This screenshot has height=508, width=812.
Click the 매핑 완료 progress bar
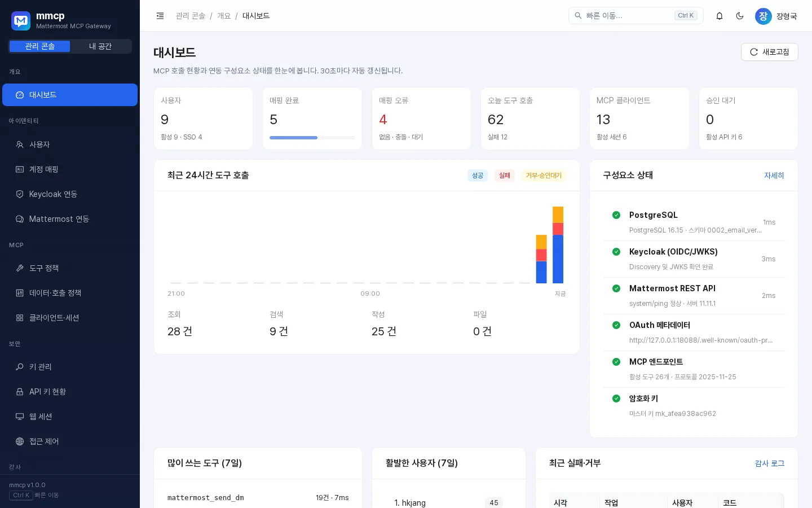312,138
